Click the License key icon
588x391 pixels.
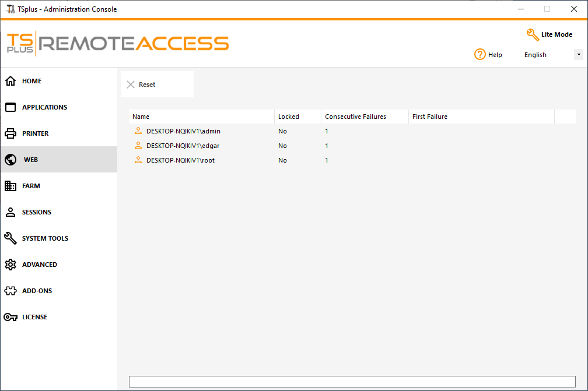(x=10, y=316)
